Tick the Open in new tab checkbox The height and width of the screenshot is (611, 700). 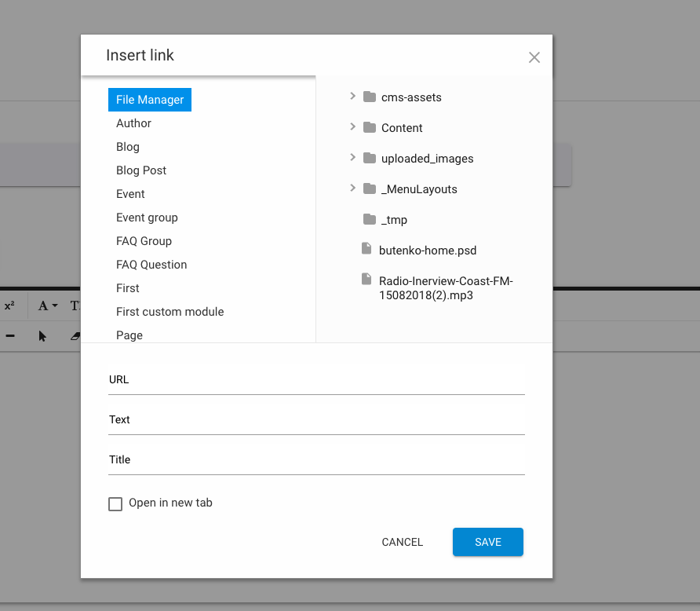[x=115, y=504]
